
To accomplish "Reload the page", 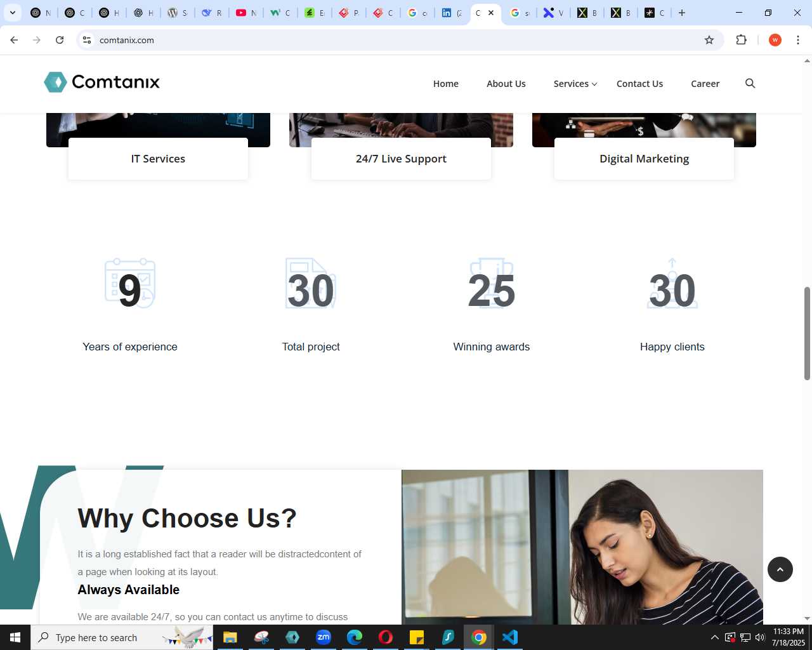I will [60, 40].
